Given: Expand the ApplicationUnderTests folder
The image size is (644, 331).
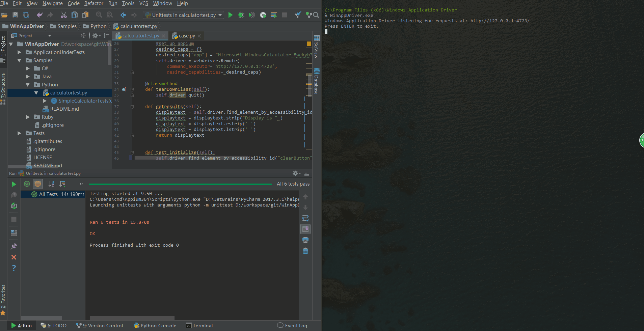Looking at the screenshot, I should click(x=19, y=52).
